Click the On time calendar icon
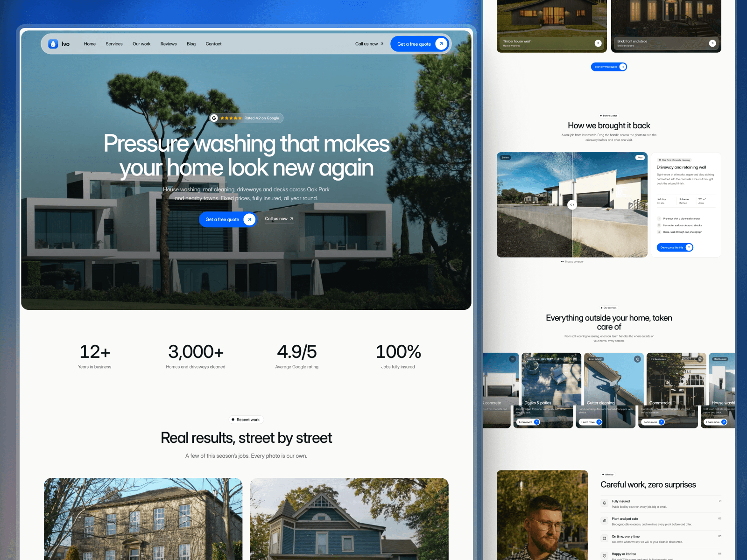This screenshot has width=747, height=560. [x=605, y=539]
